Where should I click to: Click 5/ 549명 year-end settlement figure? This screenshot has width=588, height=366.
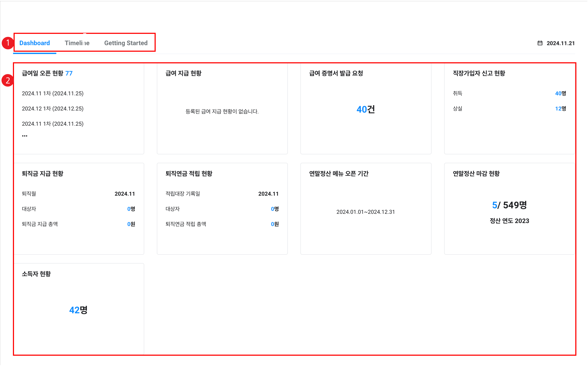[509, 205]
